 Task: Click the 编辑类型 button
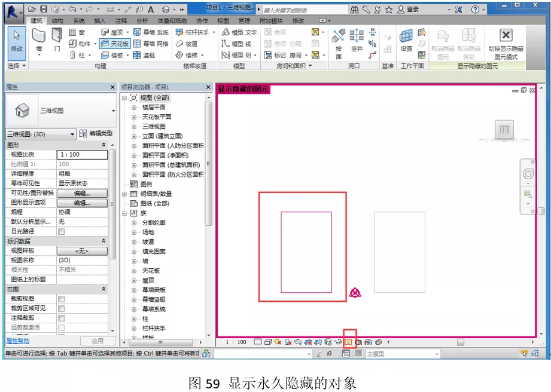96,133
